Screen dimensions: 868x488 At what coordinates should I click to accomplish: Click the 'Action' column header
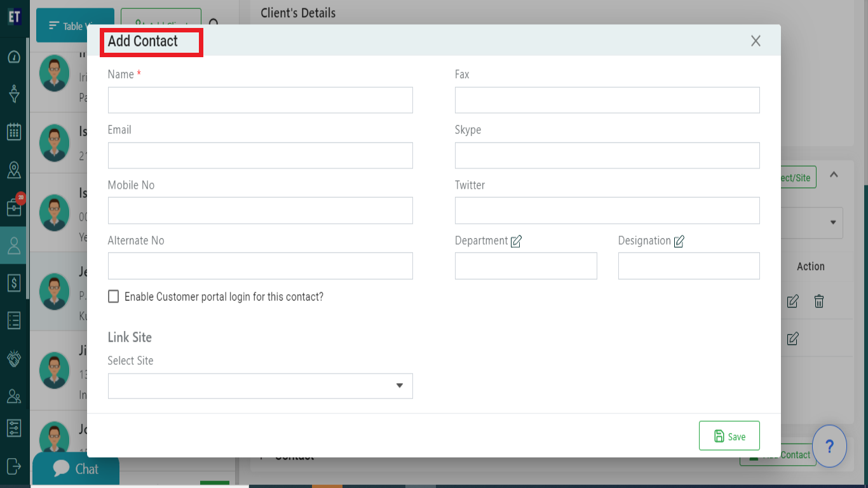[811, 267]
